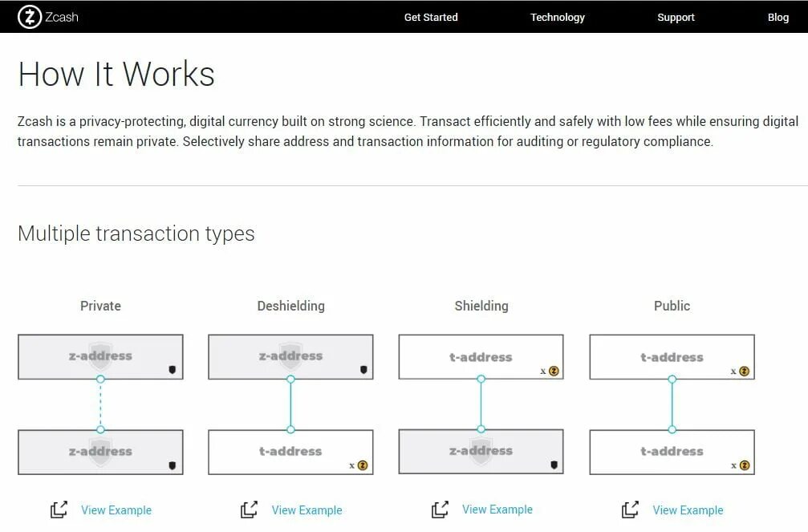Click external link icon under Shielding
This screenshot has height=532, width=808.
point(440,510)
